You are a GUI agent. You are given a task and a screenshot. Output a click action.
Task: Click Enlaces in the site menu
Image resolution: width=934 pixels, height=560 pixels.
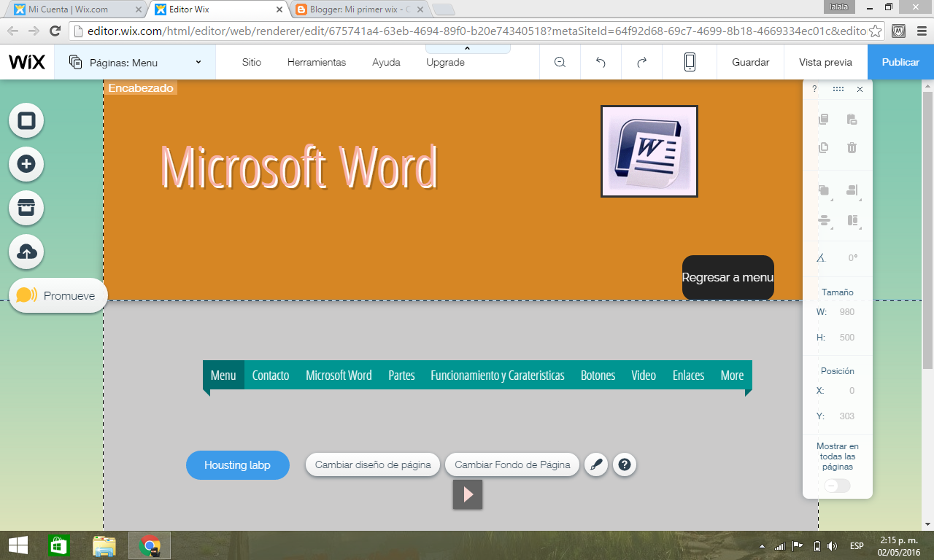(x=688, y=375)
